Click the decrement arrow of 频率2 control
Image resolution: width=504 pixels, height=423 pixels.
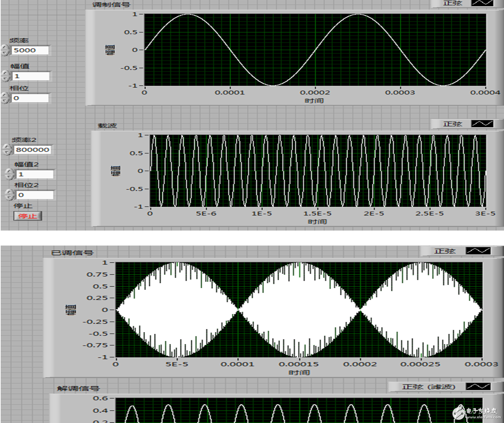pos(8,152)
